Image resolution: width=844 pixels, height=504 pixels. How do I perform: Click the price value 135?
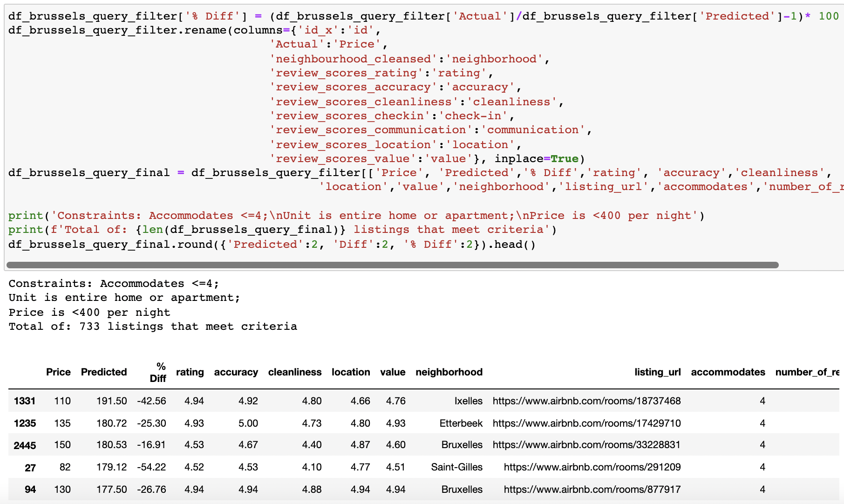[x=62, y=423]
